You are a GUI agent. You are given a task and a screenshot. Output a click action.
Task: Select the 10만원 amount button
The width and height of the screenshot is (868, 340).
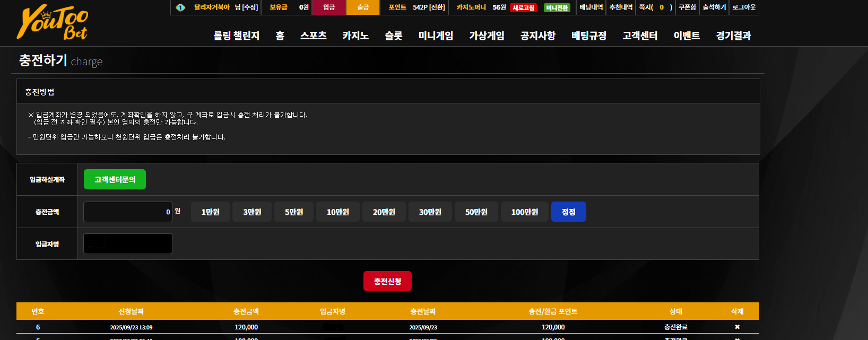(x=338, y=212)
